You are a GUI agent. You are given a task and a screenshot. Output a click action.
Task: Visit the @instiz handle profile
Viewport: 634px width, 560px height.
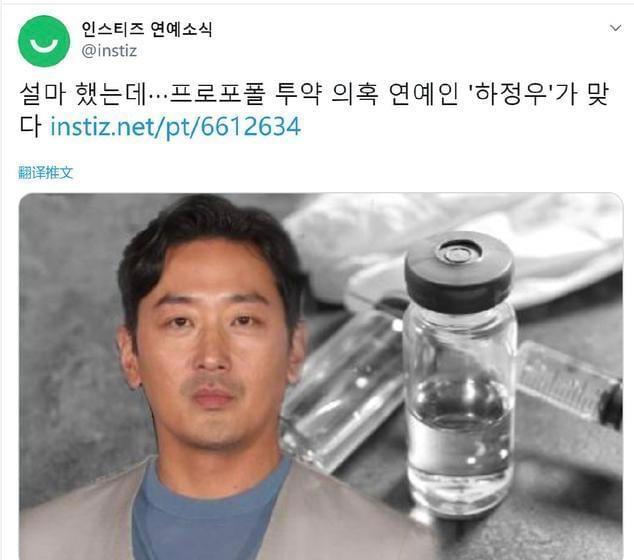[109, 51]
